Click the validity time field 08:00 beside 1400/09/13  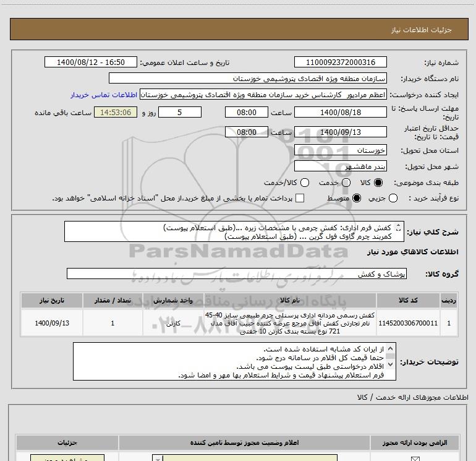[x=247, y=132]
